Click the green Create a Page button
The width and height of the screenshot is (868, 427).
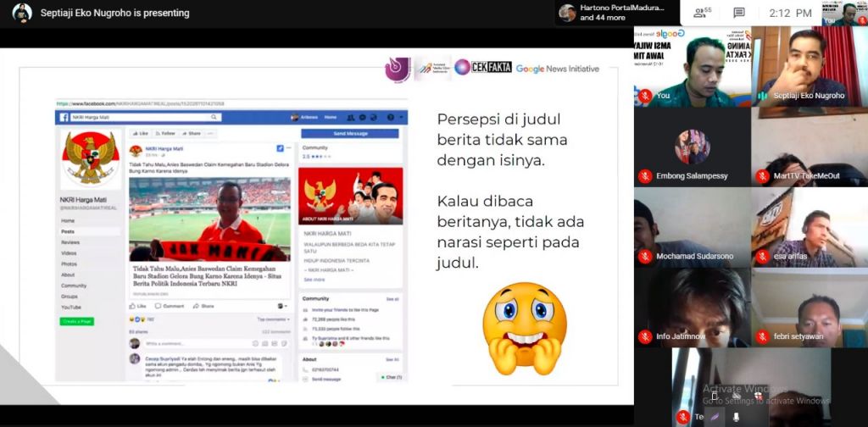tap(77, 321)
